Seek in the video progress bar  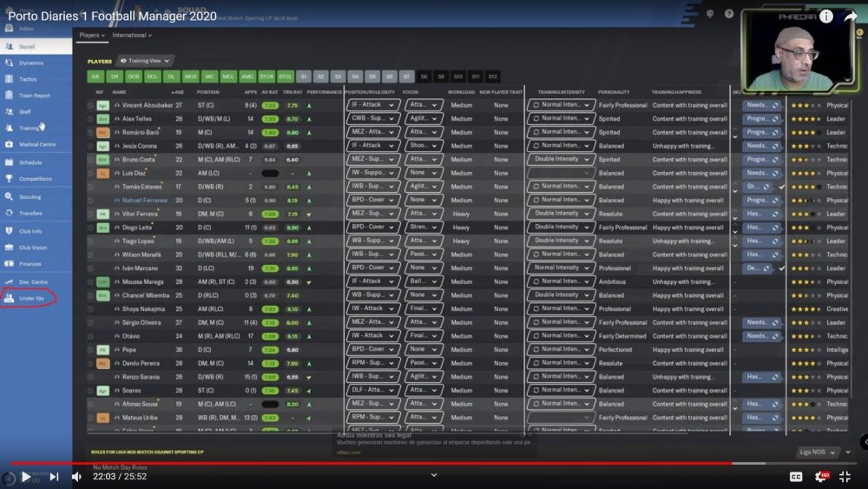434,463
